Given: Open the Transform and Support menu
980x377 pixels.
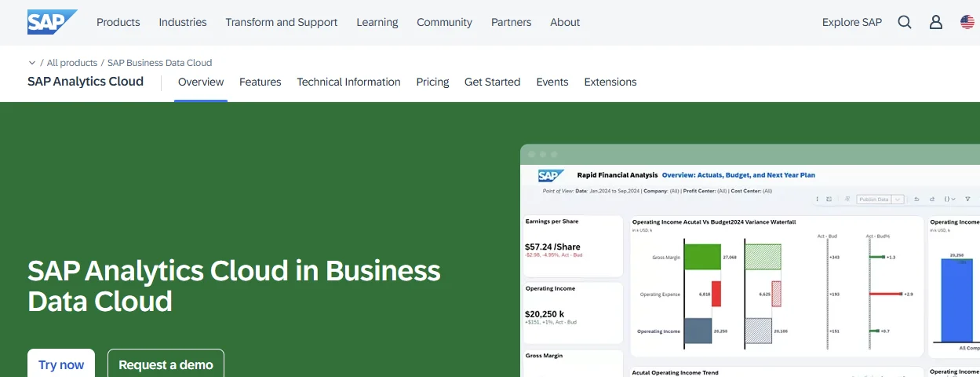Looking at the screenshot, I should 282,22.
